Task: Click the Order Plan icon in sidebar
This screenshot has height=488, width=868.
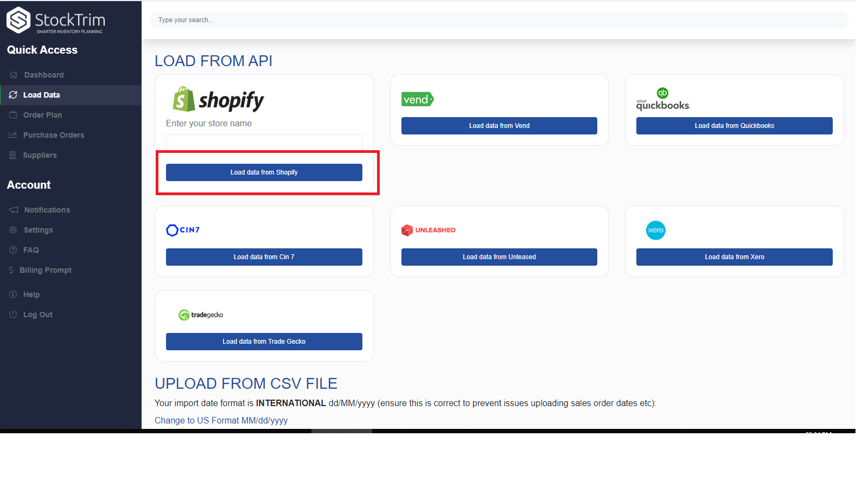Action: [x=13, y=115]
